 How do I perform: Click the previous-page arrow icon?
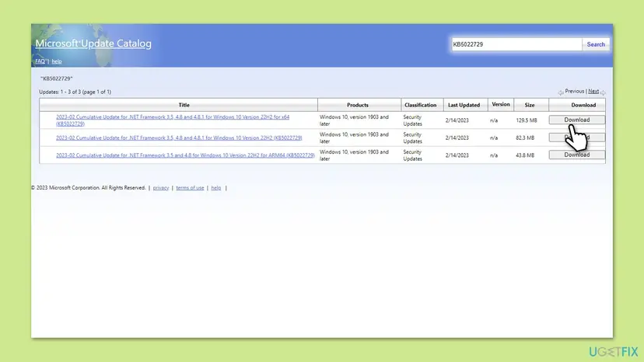point(561,92)
